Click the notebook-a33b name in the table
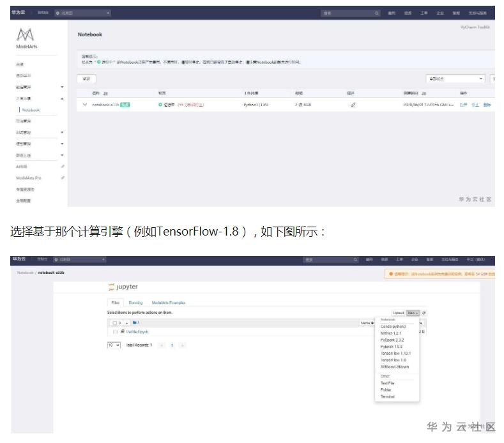This screenshot has width=504, height=443. click(x=105, y=105)
